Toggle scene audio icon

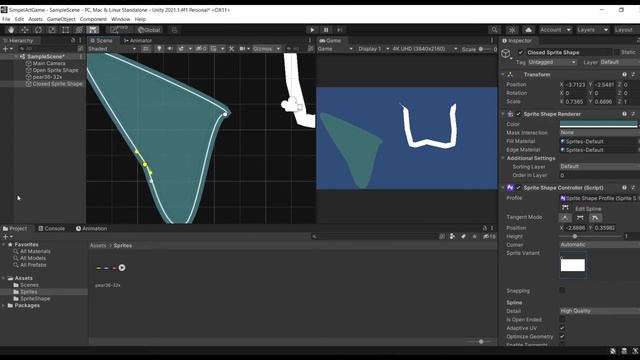[x=170, y=49]
